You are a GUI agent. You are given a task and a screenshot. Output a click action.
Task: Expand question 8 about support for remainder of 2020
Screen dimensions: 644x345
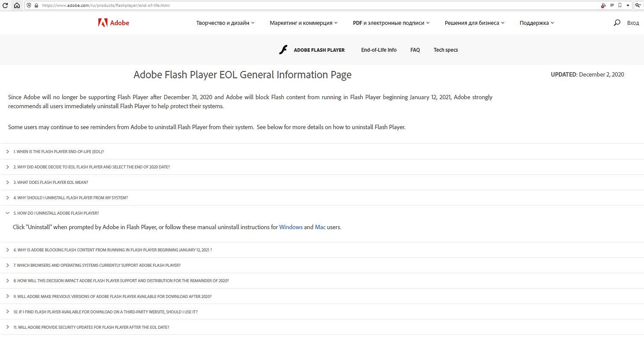click(322, 280)
